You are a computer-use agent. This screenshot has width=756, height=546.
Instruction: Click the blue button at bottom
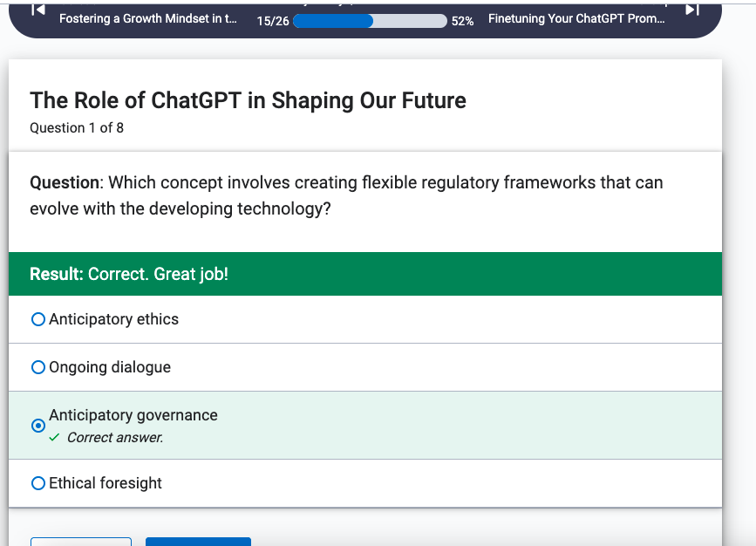198,542
